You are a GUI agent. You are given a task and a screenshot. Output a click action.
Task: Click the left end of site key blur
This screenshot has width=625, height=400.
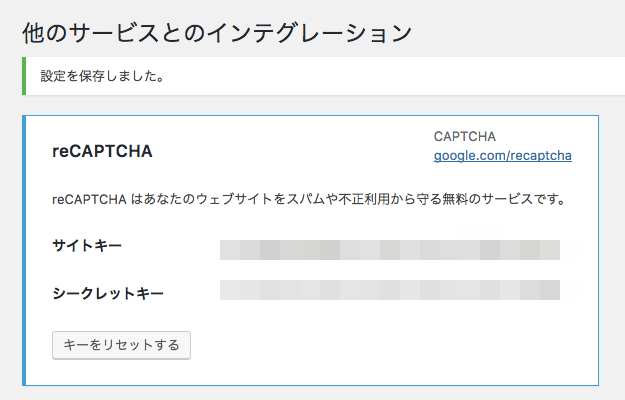[x=230, y=250]
